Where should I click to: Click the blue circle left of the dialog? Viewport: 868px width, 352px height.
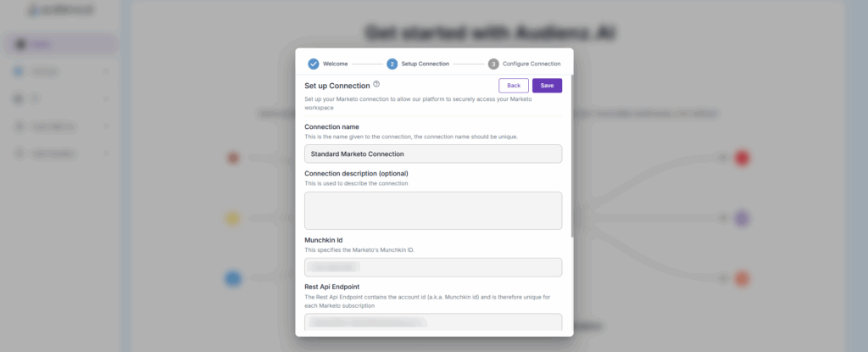[233, 277]
